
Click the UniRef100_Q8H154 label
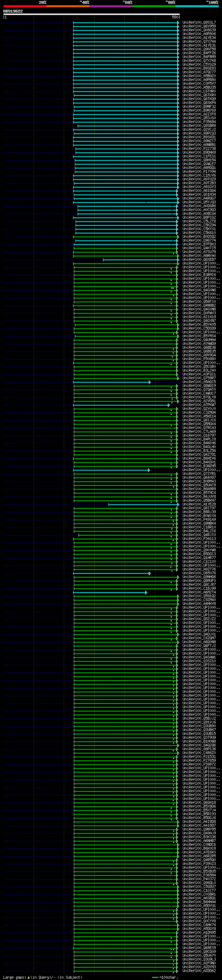click(199, 160)
